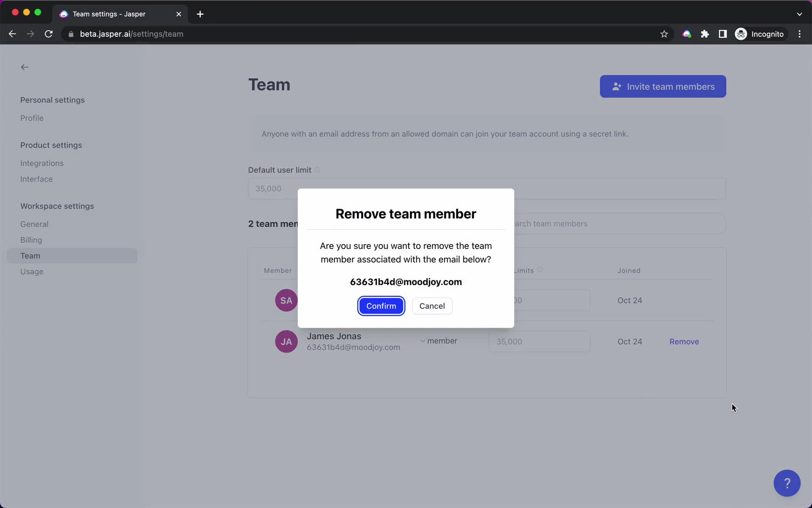
Task: Click the Usage workspace settings link
Action: tap(32, 271)
